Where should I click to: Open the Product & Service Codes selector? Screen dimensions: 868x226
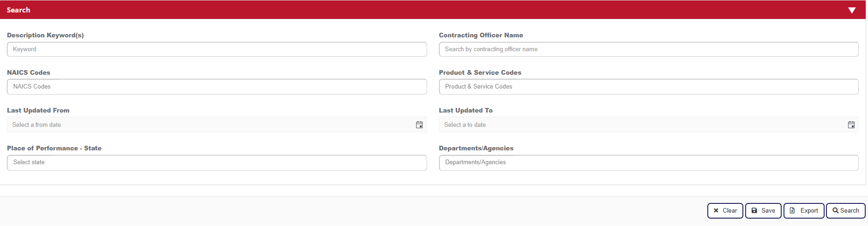coord(649,87)
